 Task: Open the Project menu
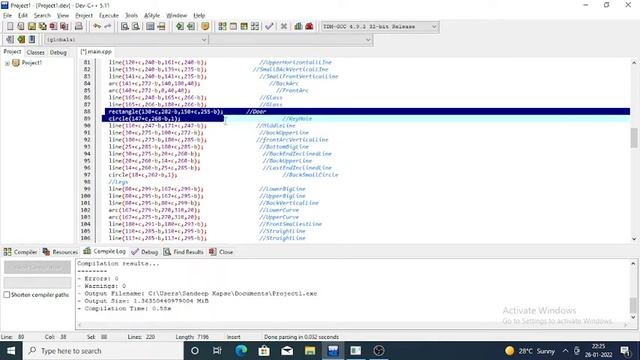(84, 16)
